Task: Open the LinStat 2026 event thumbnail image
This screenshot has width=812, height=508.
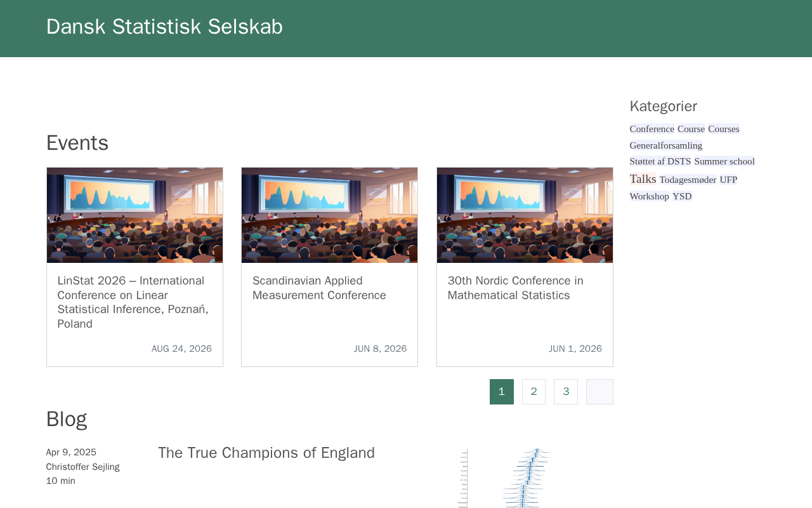Action: tap(134, 215)
